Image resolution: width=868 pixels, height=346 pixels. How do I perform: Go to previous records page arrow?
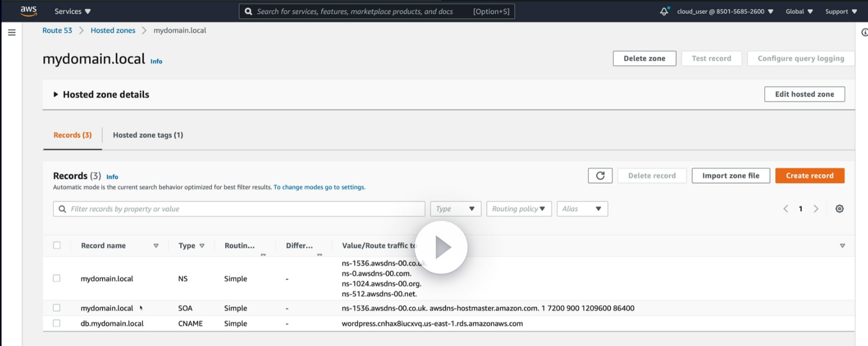[786, 209]
